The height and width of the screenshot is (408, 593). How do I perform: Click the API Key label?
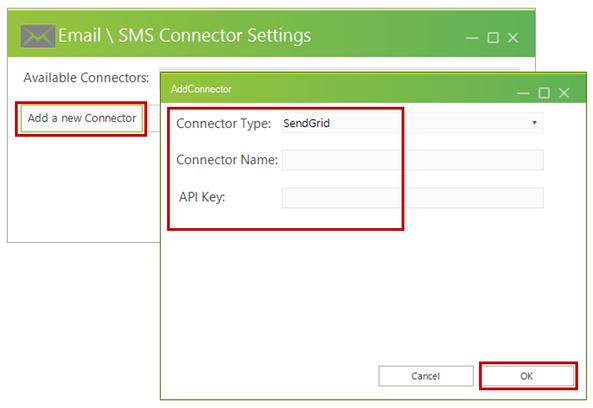(202, 197)
